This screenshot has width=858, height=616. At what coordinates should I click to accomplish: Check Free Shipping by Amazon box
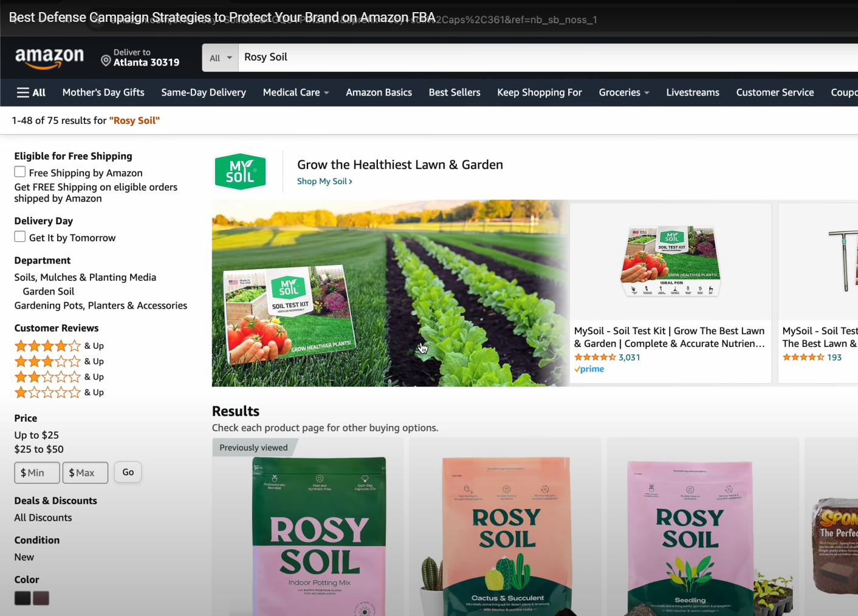[20, 172]
